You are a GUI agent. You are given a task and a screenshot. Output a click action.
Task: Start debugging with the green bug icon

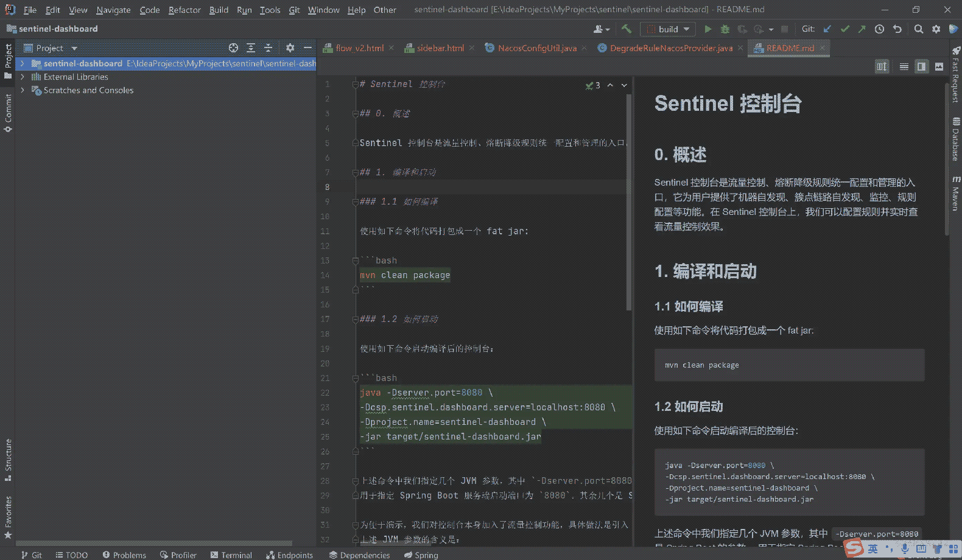[725, 29]
